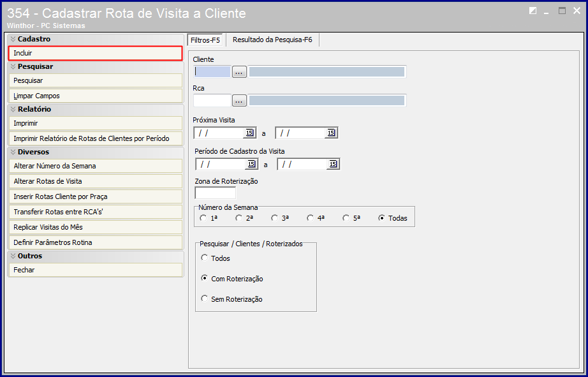Screen dimensions: 588x377
Task: Collapse the Outros section
Action: click(x=13, y=256)
